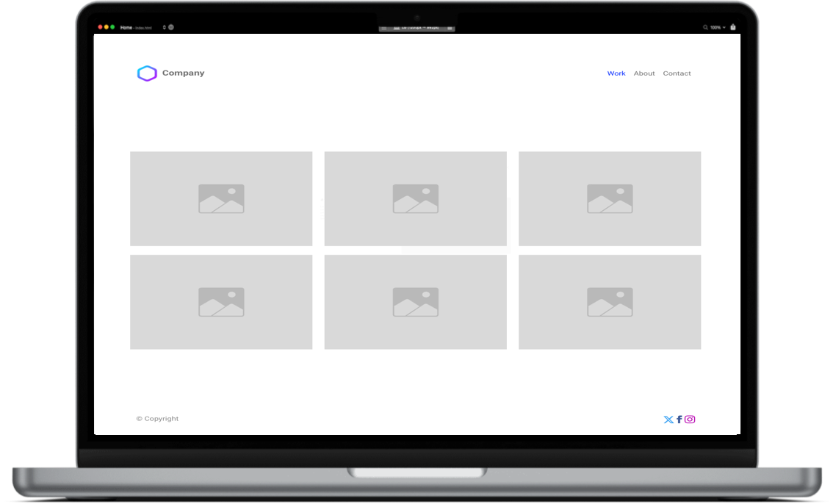Open the Facebook social icon in footer
The image size is (833, 504).
pos(679,420)
